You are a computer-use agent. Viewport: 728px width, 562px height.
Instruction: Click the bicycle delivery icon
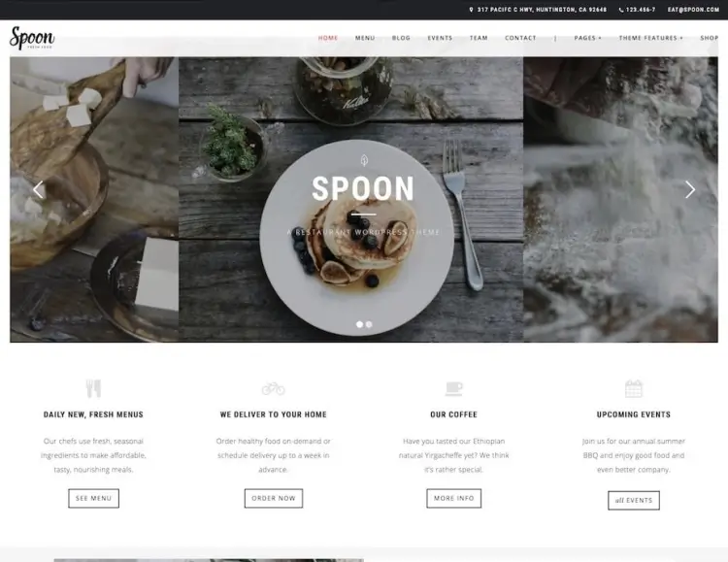(273, 388)
